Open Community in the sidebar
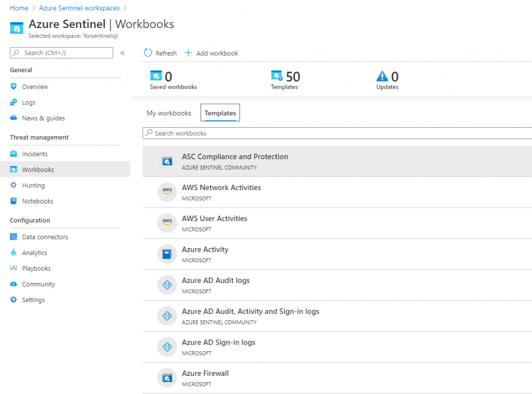 point(38,284)
